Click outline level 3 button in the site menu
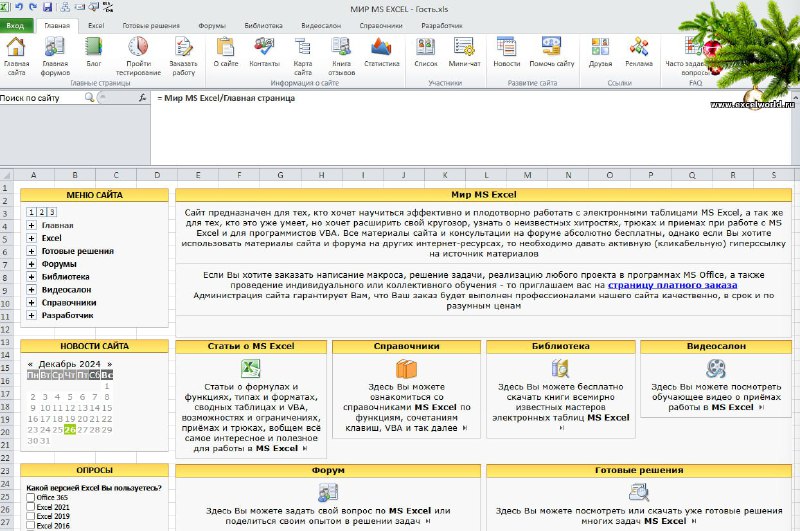This screenshot has height=531, width=800. 52,212
